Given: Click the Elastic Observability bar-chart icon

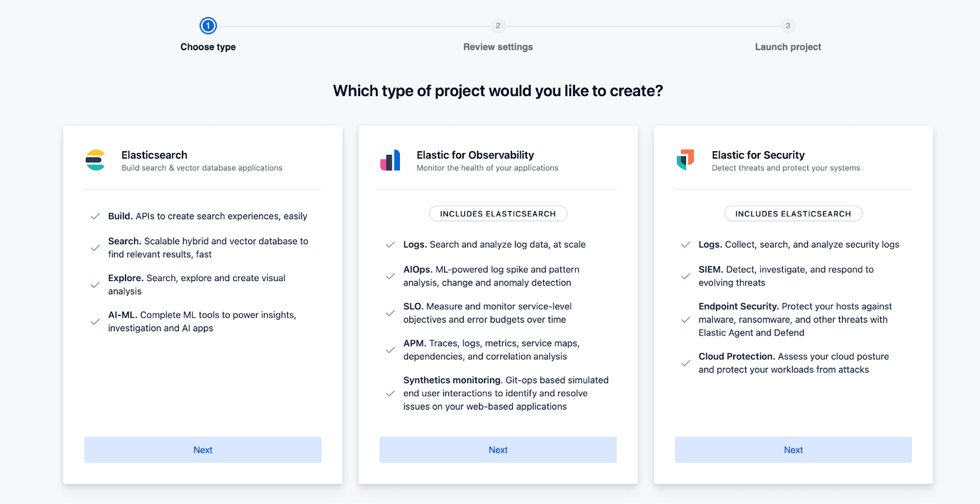Looking at the screenshot, I should (x=391, y=160).
